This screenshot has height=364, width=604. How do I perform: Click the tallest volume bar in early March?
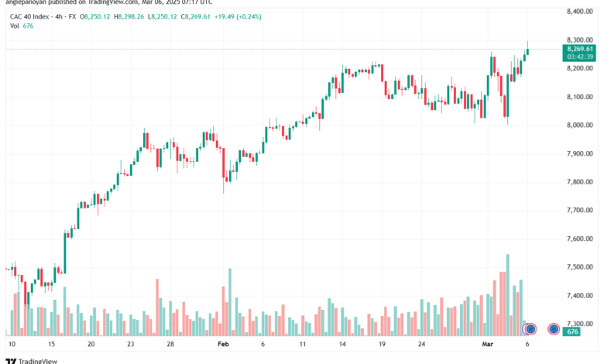(x=508, y=295)
